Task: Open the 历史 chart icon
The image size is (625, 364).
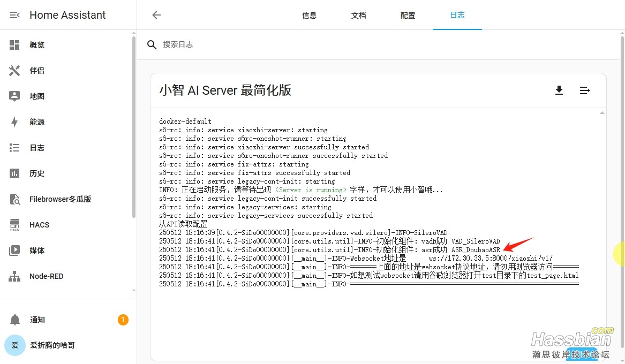Action: click(14, 173)
